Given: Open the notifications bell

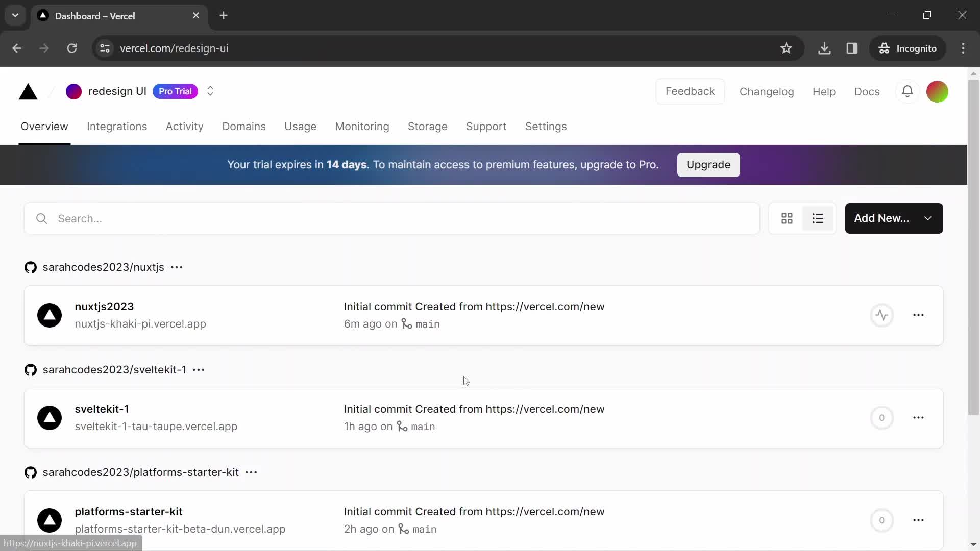Looking at the screenshot, I should (908, 91).
